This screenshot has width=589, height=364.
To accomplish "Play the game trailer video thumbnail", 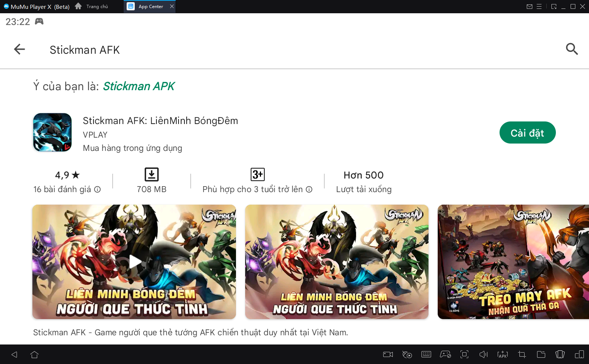I will point(134,262).
